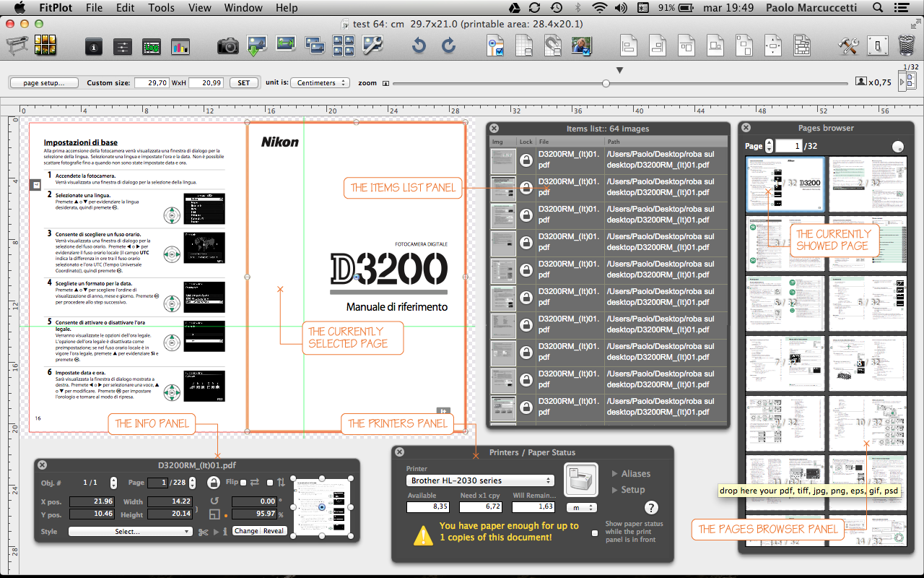Image resolution: width=924 pixels, height=578 pixels.
Task: Click the info panel 'i' toolbar icon
Action: tap(93, 48)
